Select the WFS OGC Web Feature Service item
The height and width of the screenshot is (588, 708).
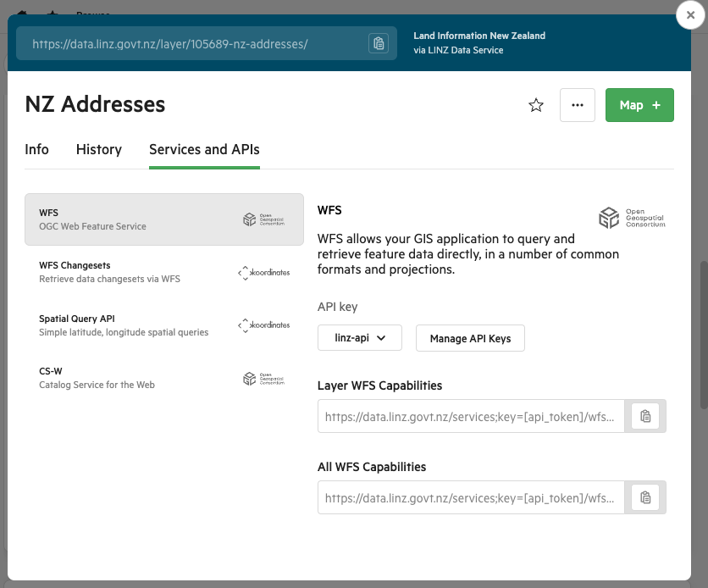[164, 219]
